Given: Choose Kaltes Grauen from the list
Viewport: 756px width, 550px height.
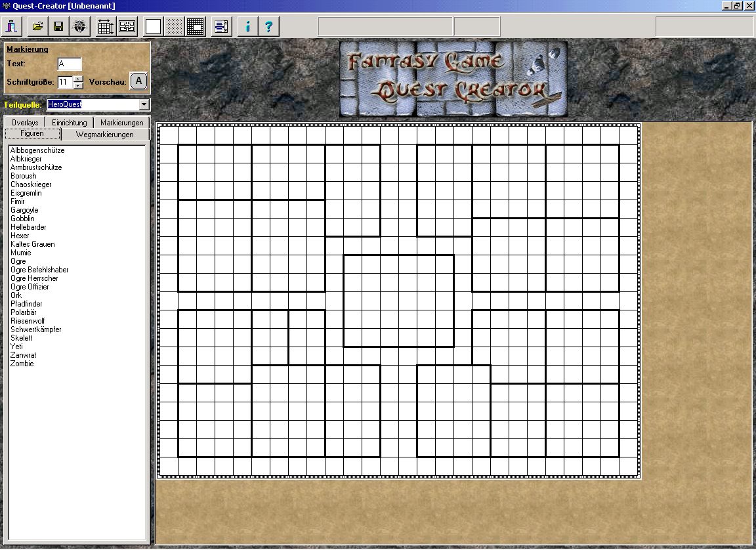Looking at the screenshot, I should [33, 244].
